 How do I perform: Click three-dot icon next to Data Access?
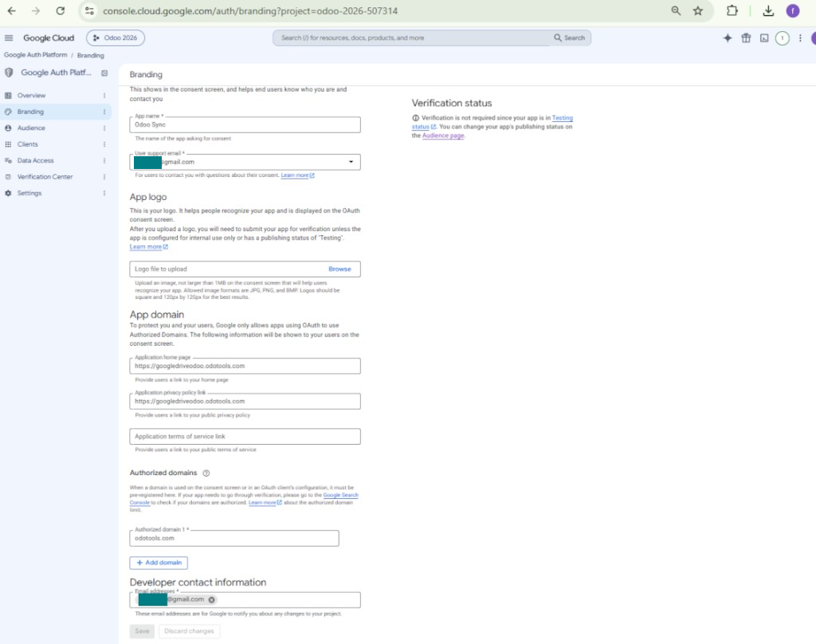[104, 161]
